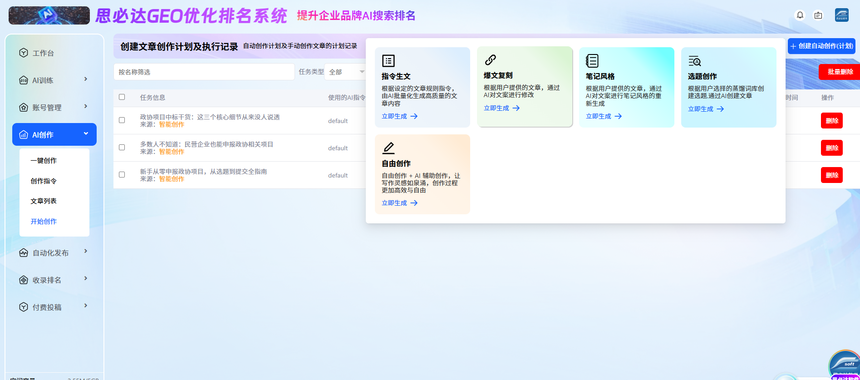
Task: Expand the 自动化发布 menu chevron
Action: point(86,252)
